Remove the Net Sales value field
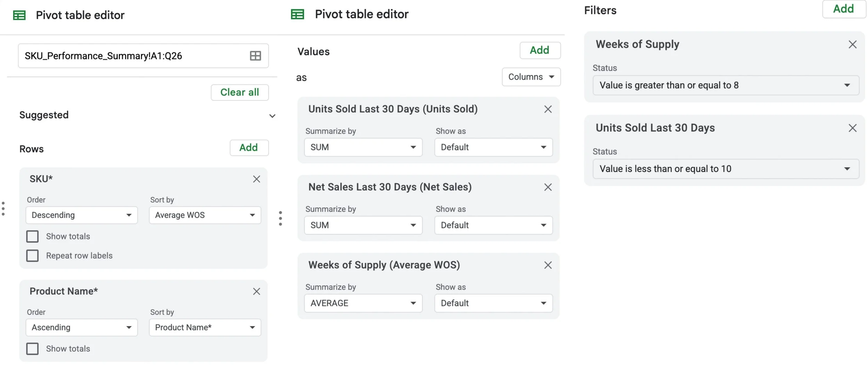The width and height of the screenshot is (868, 366). tap(548, 187)
